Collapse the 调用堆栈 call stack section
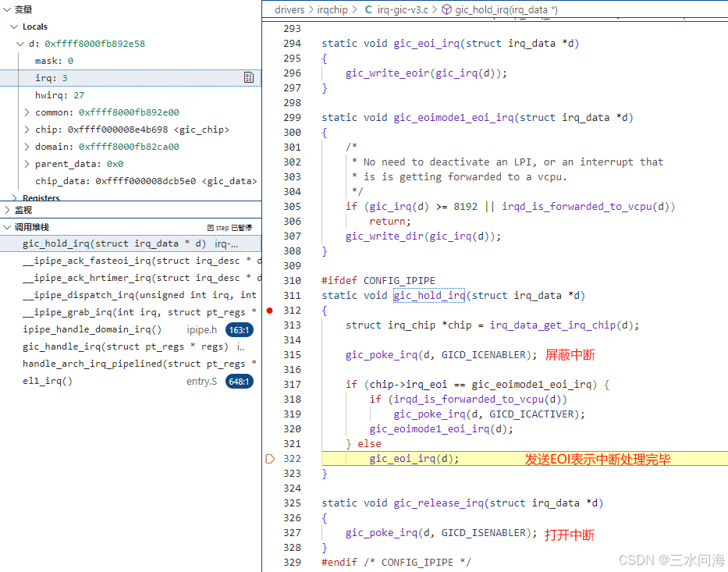The height and width of the screenshot is (572, 728). pyautogui.click(x=7, y=227)
